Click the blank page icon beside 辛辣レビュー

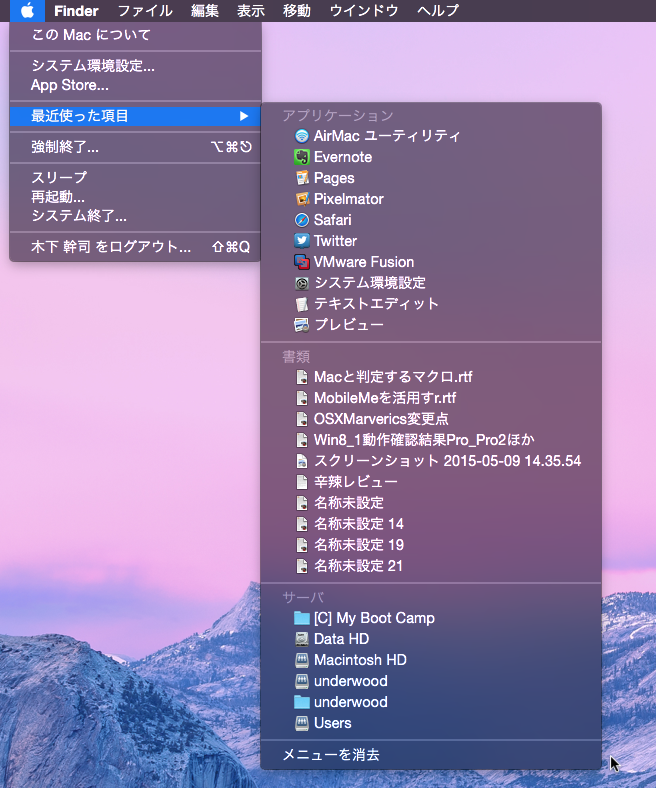coord(302,482)
